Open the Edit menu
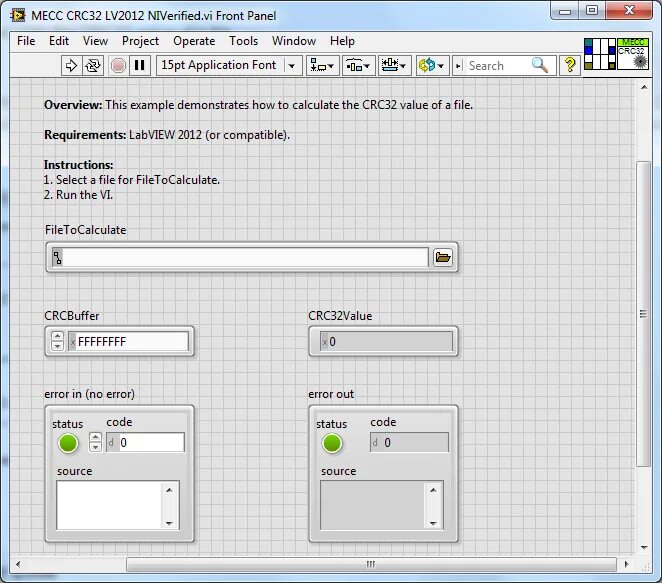This screenshot has width=662, height=583. point(59,41)
